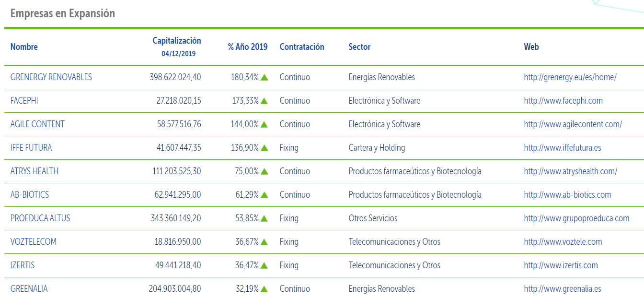Open the GRENERGY RENOVABLES company link
Image resolution: width=644 pixels, height=298 pixels.
point(51,77)
